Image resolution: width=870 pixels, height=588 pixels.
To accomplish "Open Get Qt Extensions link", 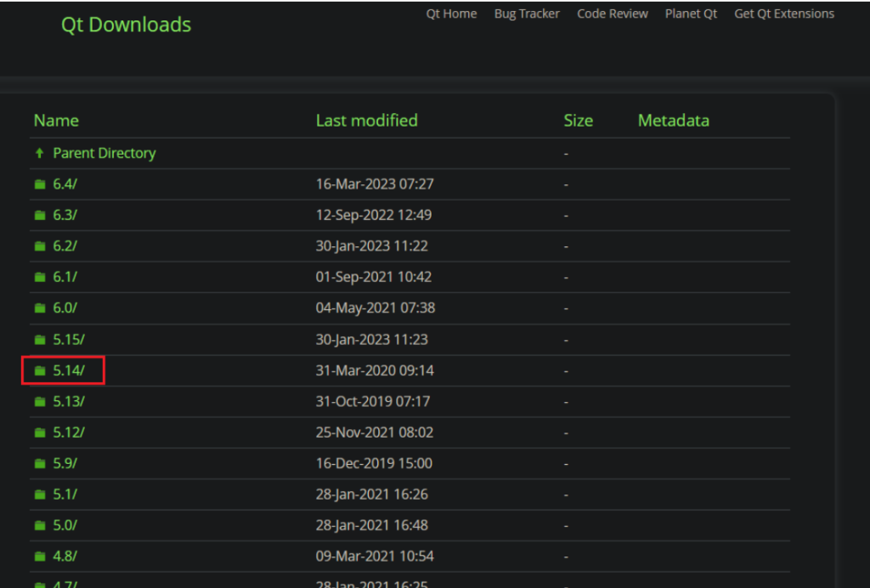I will (784, 14).
